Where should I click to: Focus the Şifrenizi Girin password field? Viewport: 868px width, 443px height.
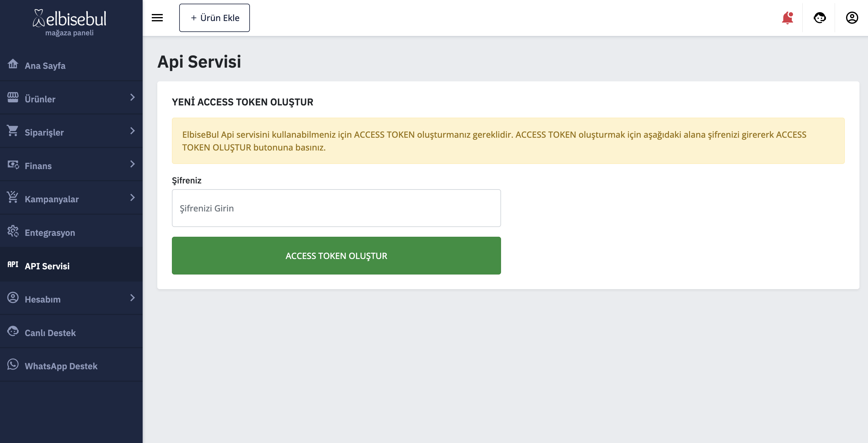point(336,208)
